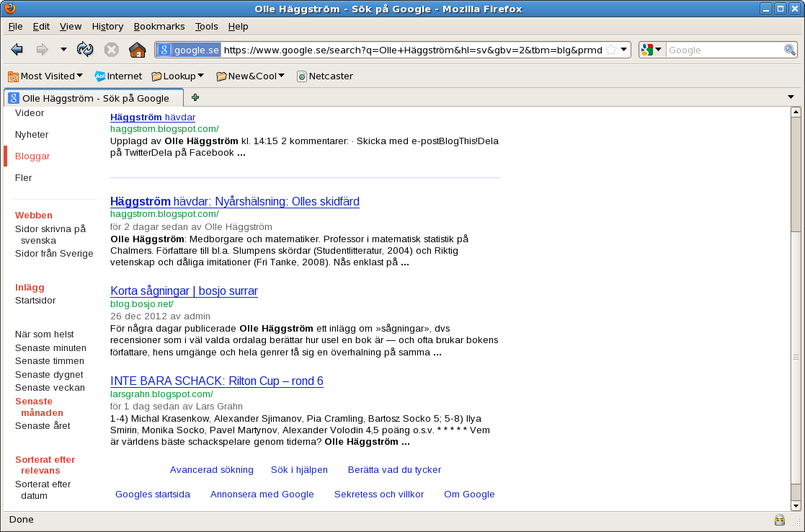Go to the Home page icon
The width and height of the screenshot is (805, 532).
coord(137,50)
